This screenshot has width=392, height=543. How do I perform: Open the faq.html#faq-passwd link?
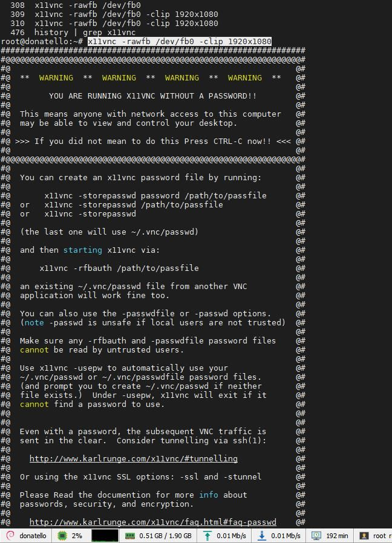[153, 522]
